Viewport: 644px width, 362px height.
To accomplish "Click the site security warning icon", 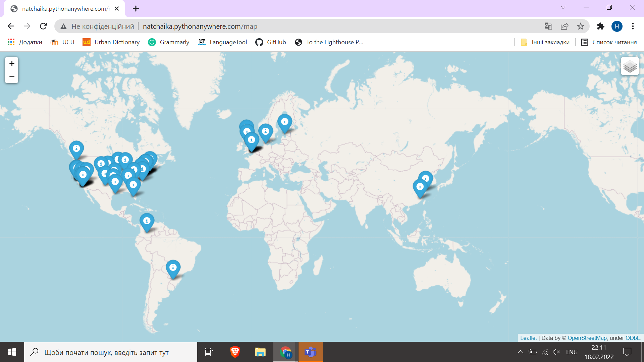I will pyautogui.click(x=63, y=26).
